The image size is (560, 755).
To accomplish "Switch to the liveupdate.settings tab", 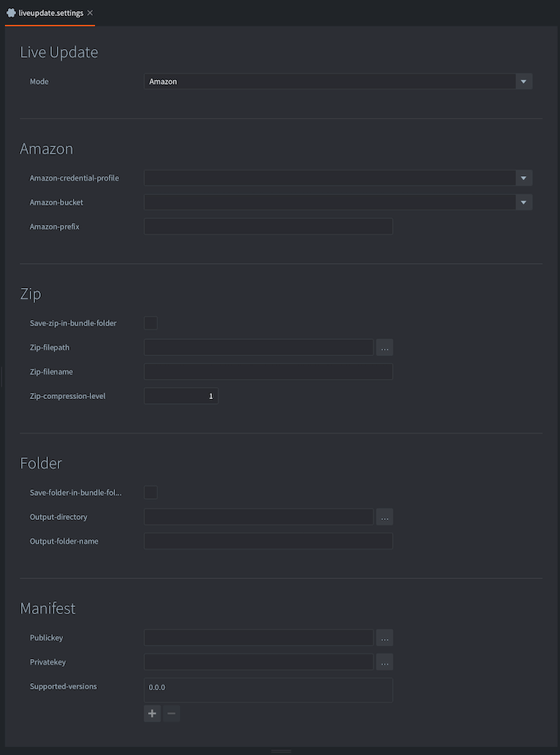I will click(x=50, y=14).
